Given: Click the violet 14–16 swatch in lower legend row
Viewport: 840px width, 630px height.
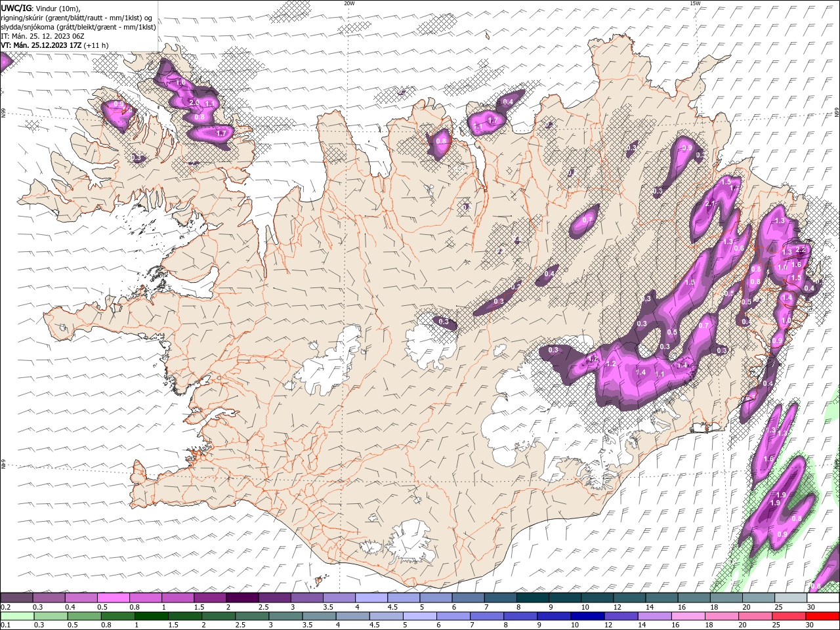Looking at the screenshot, I should [x=654, y=616].
